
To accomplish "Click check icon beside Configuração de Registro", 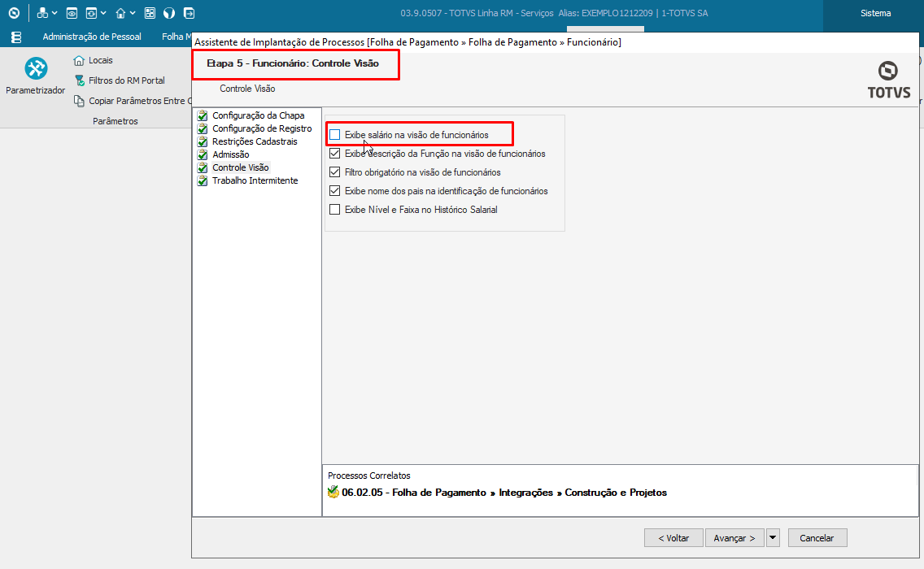I will point(203,128).
